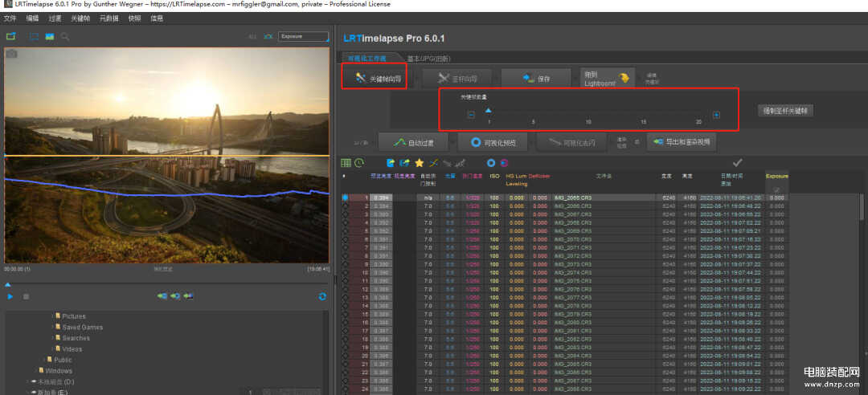Click the 自动过渡 button

coord(413,142)
